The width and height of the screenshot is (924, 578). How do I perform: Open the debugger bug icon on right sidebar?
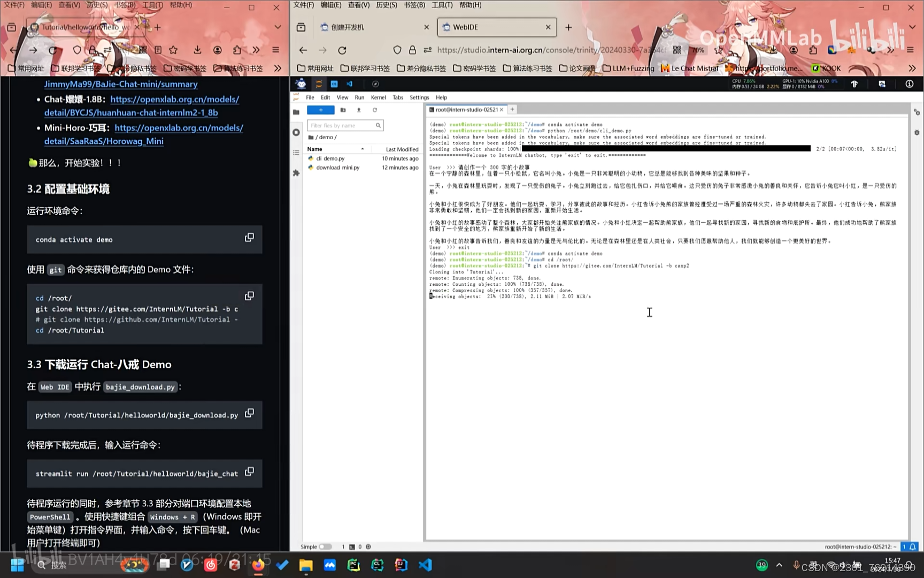pos(917,132)
